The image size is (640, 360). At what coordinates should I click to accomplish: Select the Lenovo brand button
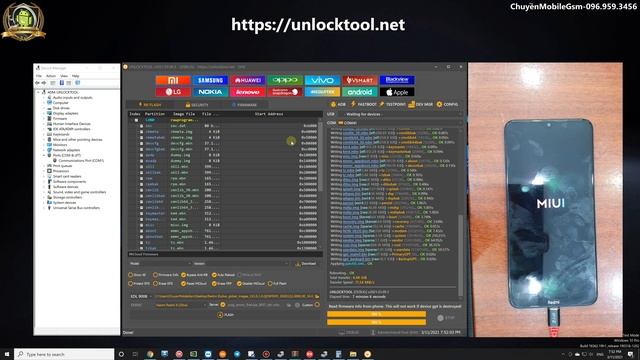click(x=247, y=92)
